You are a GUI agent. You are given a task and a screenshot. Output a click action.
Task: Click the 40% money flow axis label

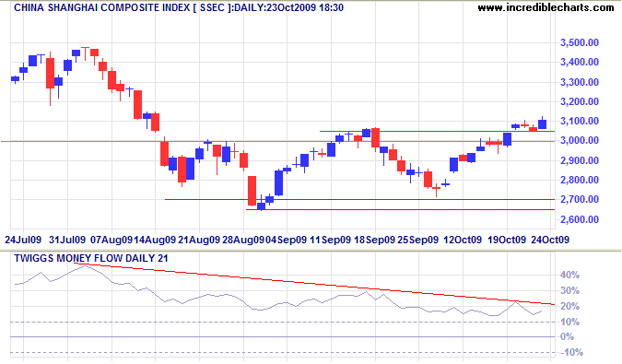point(569,276)
